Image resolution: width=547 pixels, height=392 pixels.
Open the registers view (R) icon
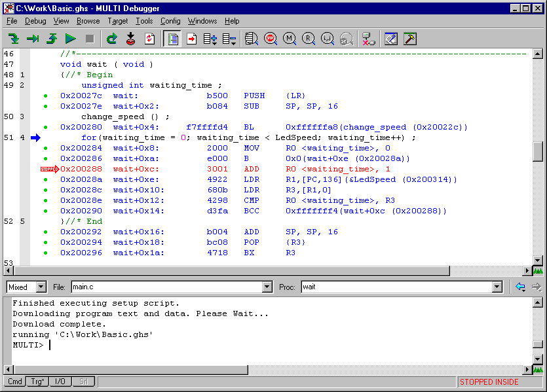pyautogui.click(x=309, y=39)
